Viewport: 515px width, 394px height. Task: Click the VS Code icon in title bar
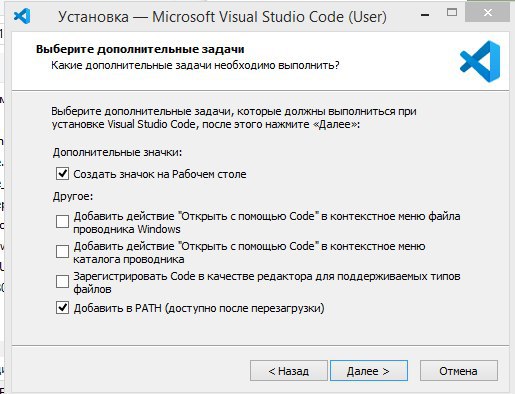pos(22,16)
